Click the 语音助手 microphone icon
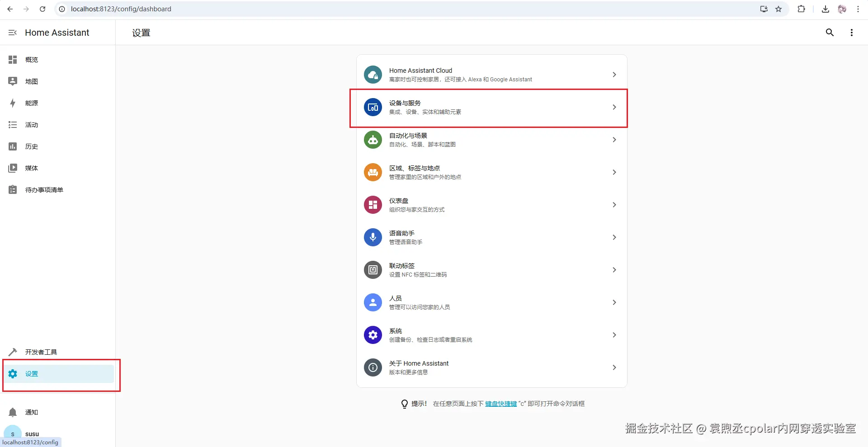Viewport: 868px width, 447px height. point(373,237)
